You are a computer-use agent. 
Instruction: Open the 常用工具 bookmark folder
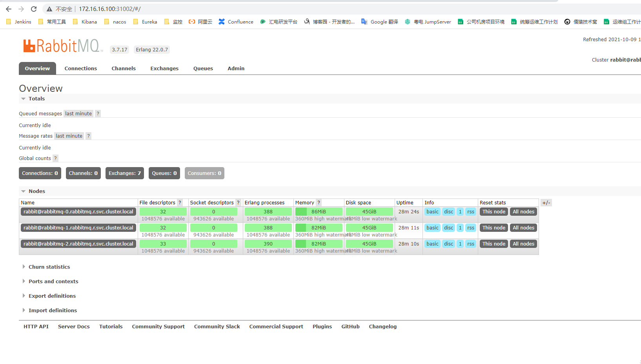pos(52,22)
